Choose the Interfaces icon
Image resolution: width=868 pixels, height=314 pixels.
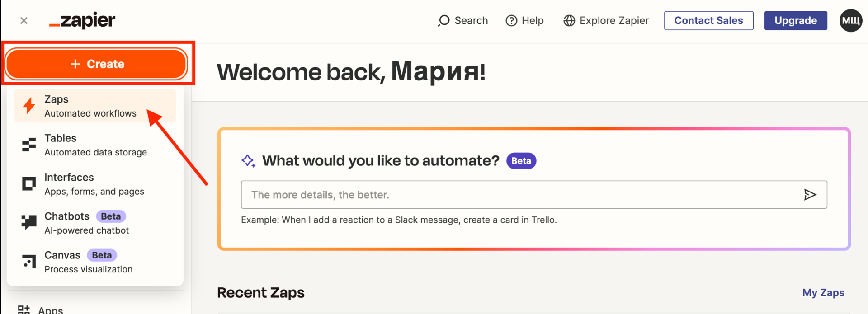[29, 184]
